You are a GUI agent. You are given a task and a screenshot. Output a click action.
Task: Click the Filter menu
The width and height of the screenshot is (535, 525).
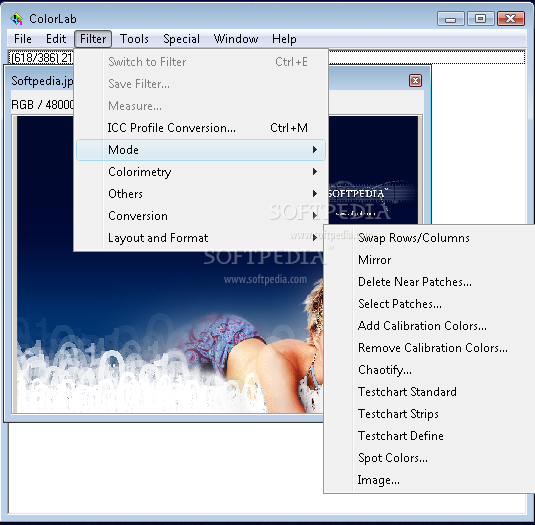[x=93, y=39]
